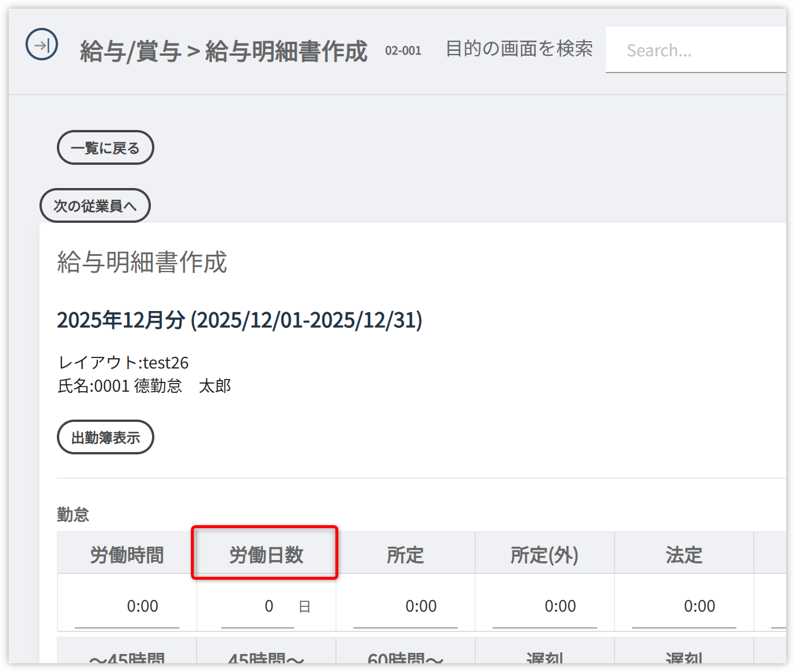Image resolution: width=795 pixels, height=672 pixels.
Task: Focus the 所定 time input field
Action: (x=406, y=606)
